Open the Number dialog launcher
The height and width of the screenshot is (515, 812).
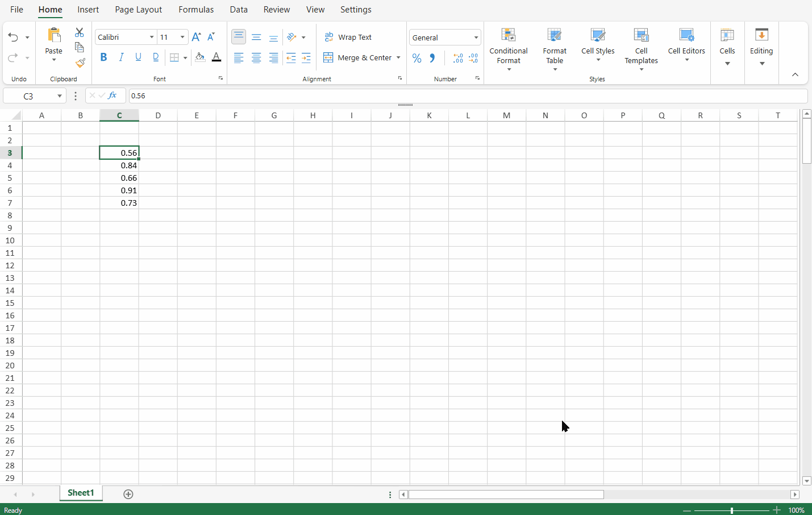tap(477, 78)
